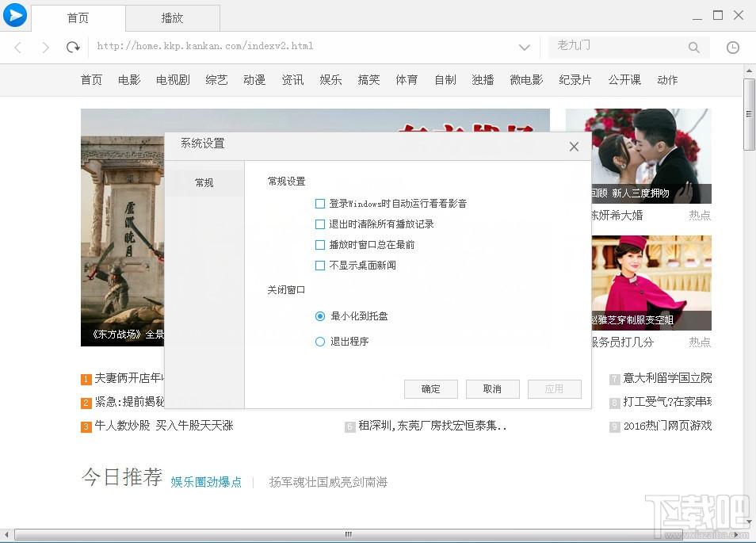
Task: Click the left arrow of horizontal scrollbar
Action: coord(7,534)
